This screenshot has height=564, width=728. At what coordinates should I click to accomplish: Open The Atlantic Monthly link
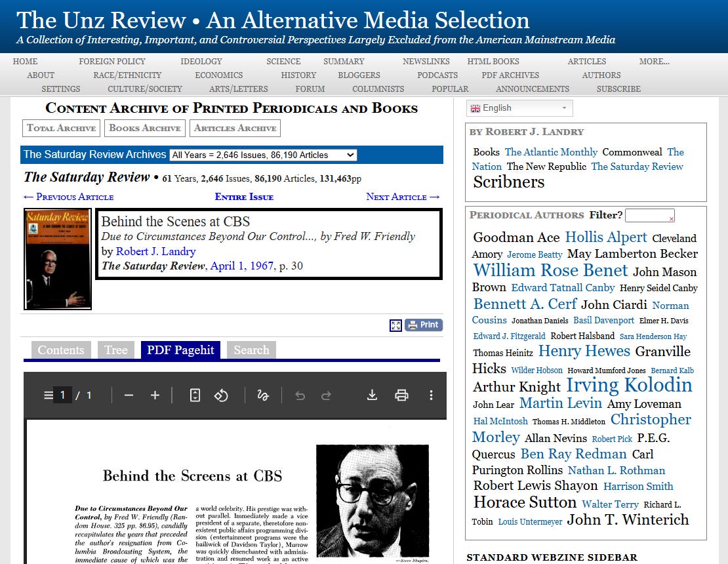coord(551,151)
